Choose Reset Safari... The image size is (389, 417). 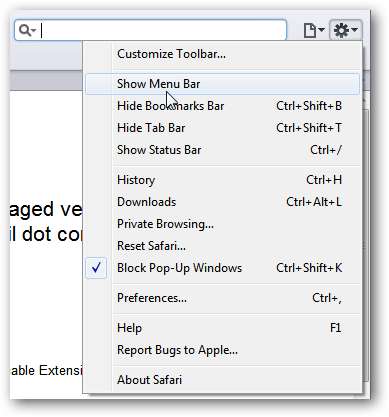222,246
